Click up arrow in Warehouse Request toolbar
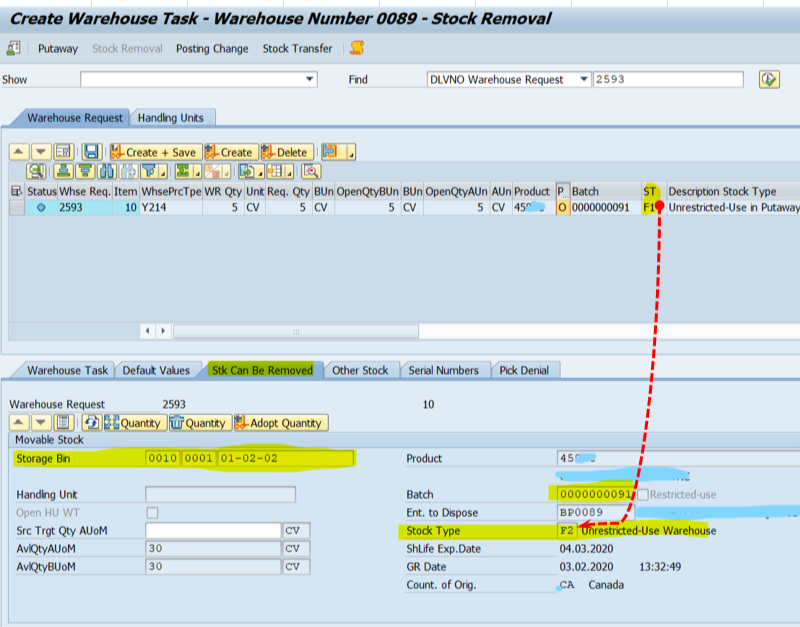800x627 pixels. tap(19, 152)
